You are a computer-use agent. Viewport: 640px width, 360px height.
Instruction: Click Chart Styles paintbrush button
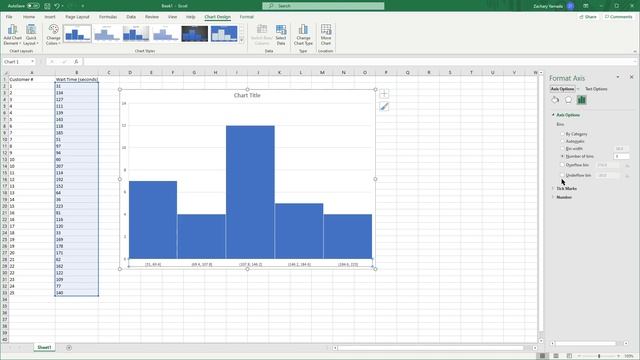coord(384,107)
